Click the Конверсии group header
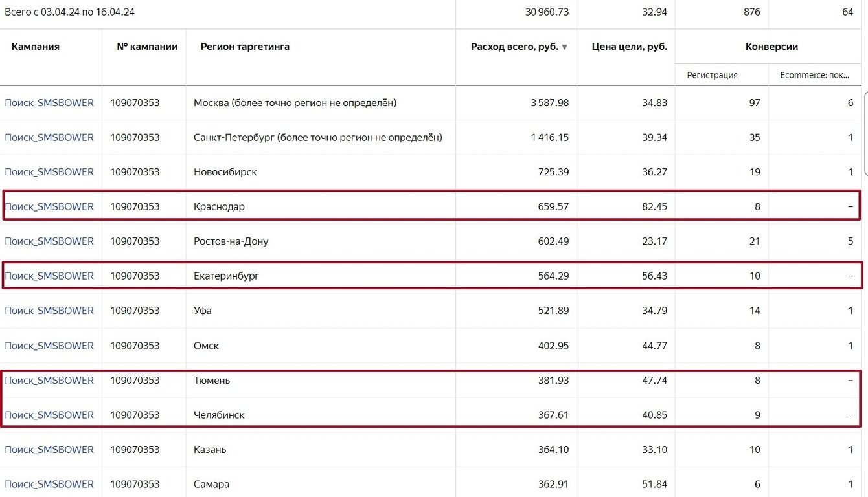The width and height of the screenshot is (868, 497). tap(771, 47)
